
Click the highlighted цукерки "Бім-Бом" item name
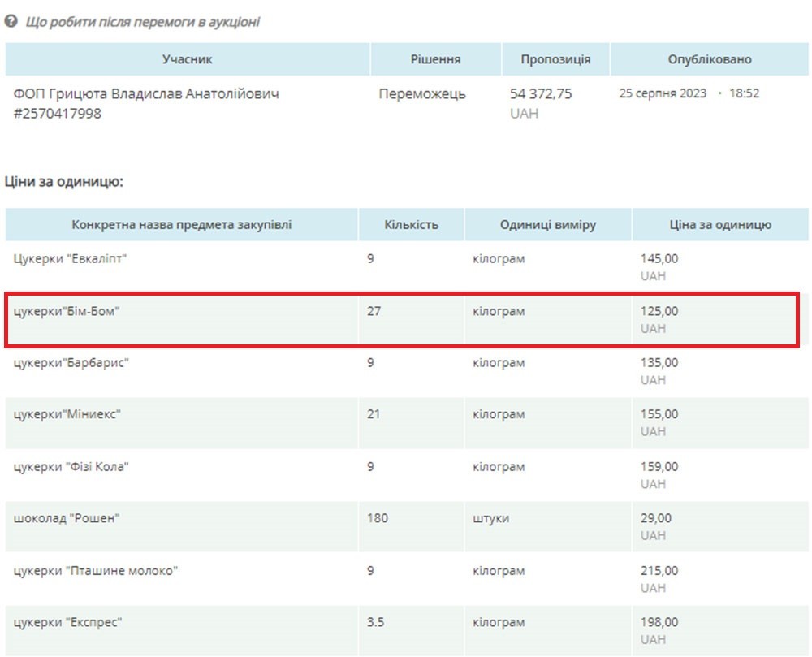67,311
